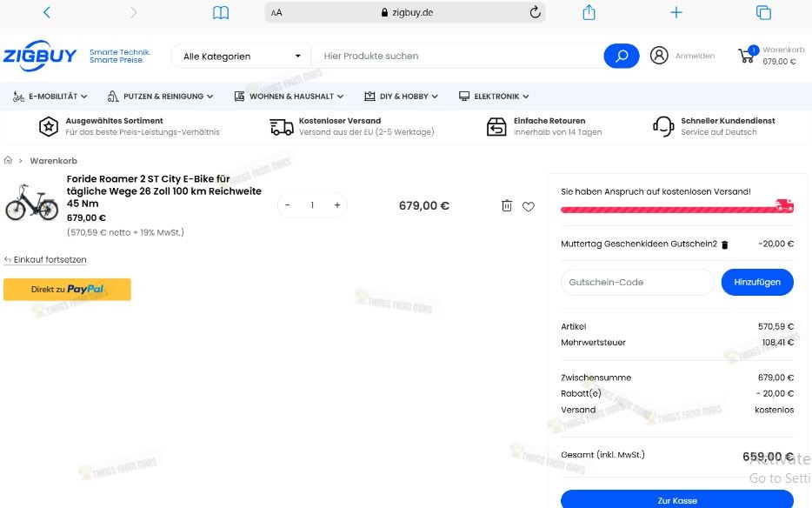Show all open tabs icon
Screen dimensions: 812x508
(x=763, y=12)
